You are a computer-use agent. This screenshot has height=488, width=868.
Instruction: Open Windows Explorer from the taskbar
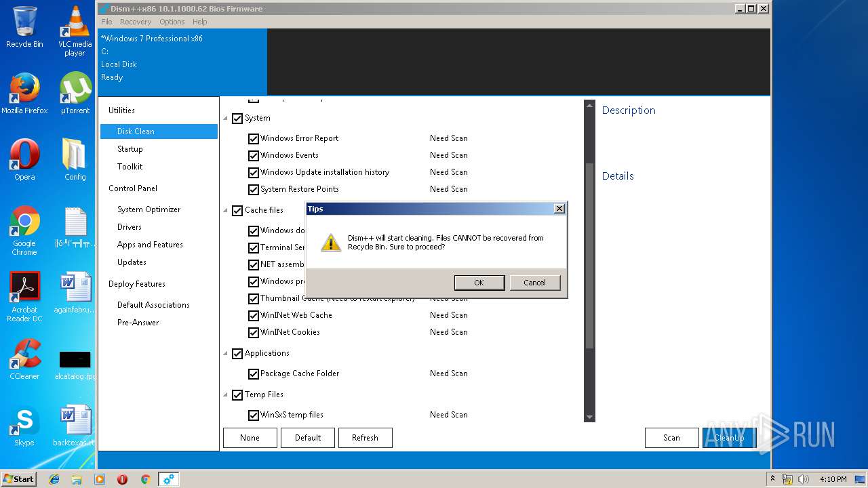pyautogui.click(x=77, y=479)
